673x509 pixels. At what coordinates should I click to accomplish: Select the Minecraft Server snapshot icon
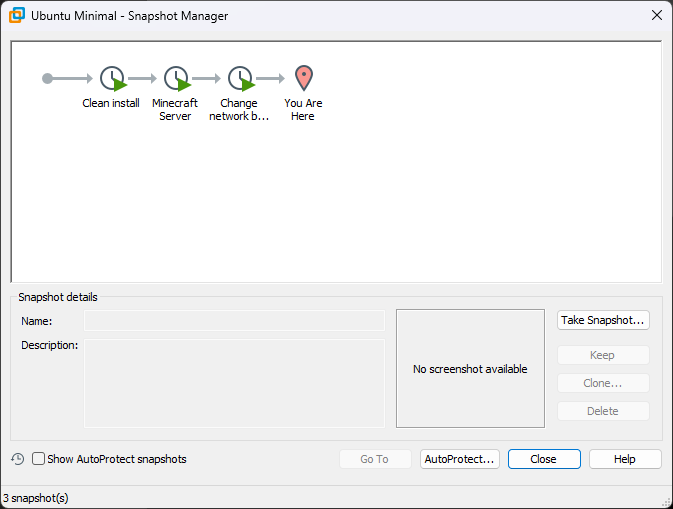click(x=176, y=79)
